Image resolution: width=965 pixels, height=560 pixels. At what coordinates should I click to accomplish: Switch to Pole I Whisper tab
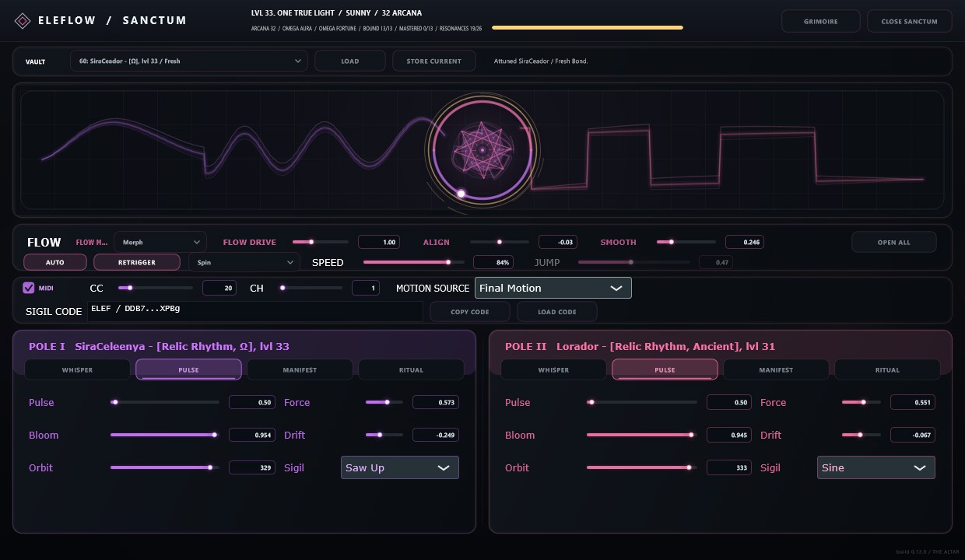[x=77, y=369]
